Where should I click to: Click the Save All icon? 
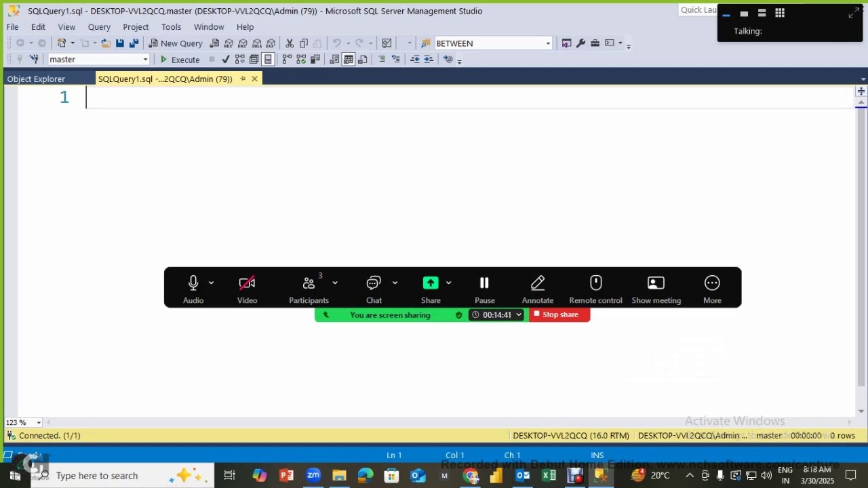click(x=134, y=43)
